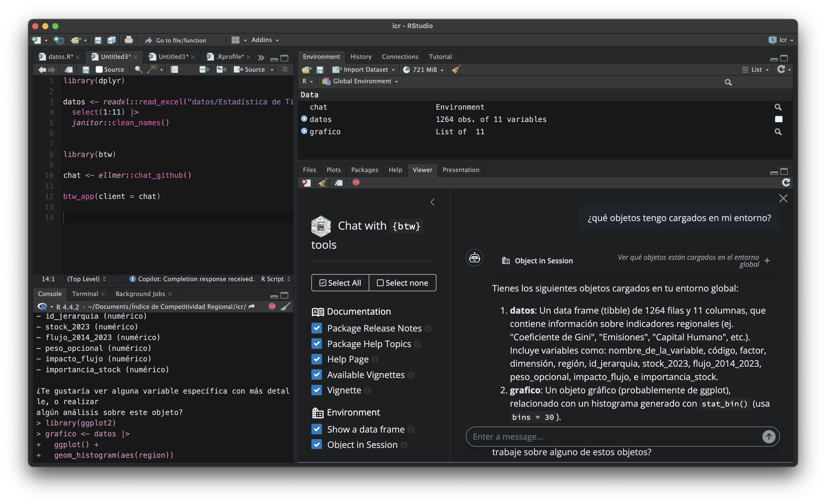Viewport: 826px width, 504px height.
Task: Click the save workspace icon in Environment pane
Action: (x=320, y=70)
